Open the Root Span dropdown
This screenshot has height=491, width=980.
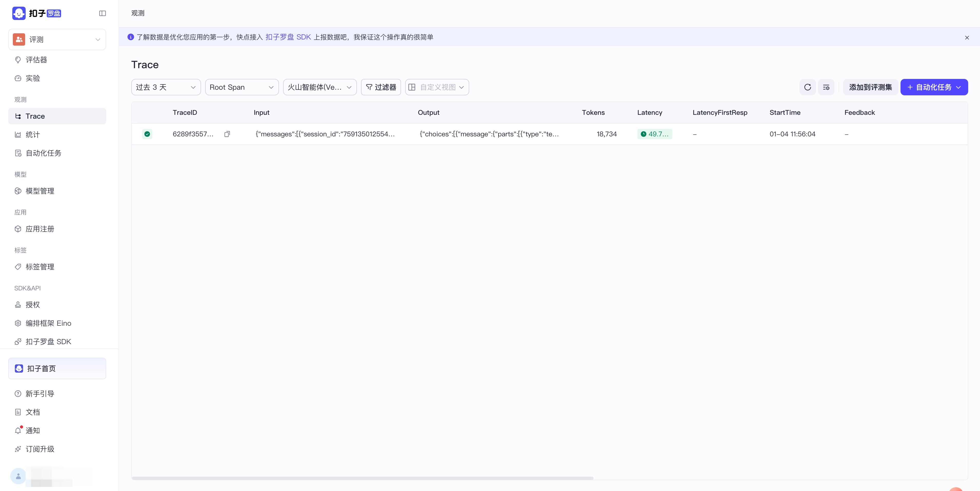242,87
